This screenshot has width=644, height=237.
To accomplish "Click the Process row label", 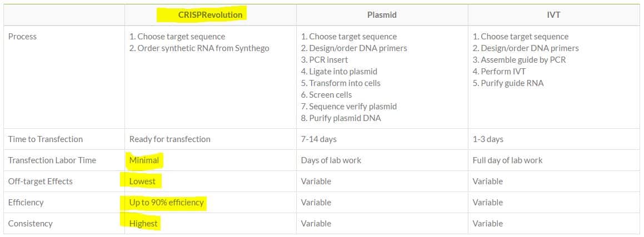I will point(22,37).
